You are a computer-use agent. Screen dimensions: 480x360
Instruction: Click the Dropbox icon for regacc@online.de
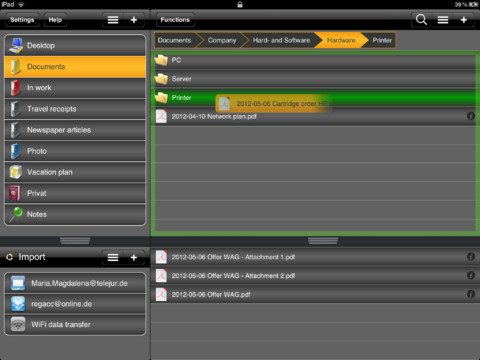click(18, 304)
